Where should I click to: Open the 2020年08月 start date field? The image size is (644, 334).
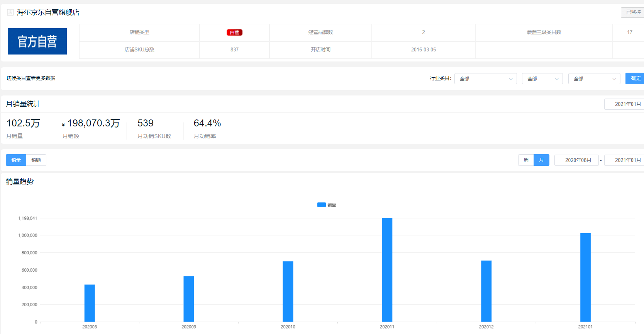[576, 160]
